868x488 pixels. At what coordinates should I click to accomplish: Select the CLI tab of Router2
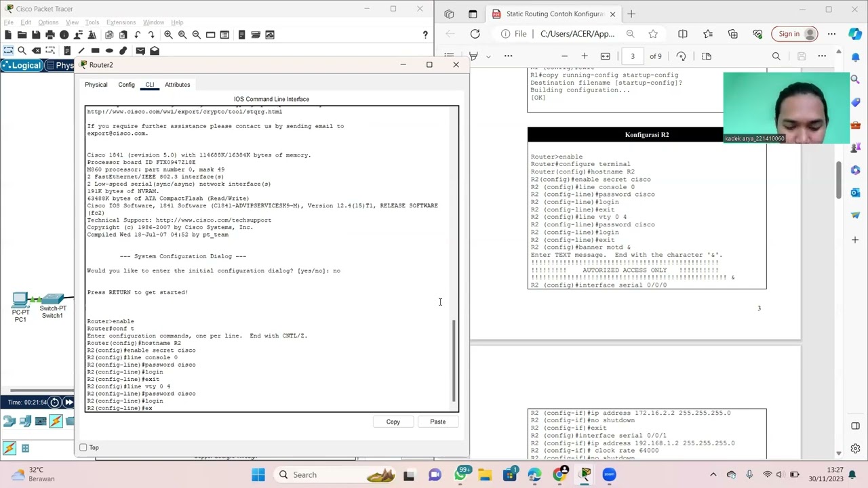[149, 85]
